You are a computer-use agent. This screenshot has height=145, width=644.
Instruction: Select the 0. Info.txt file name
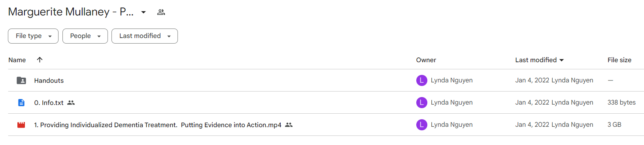point(49,103)
